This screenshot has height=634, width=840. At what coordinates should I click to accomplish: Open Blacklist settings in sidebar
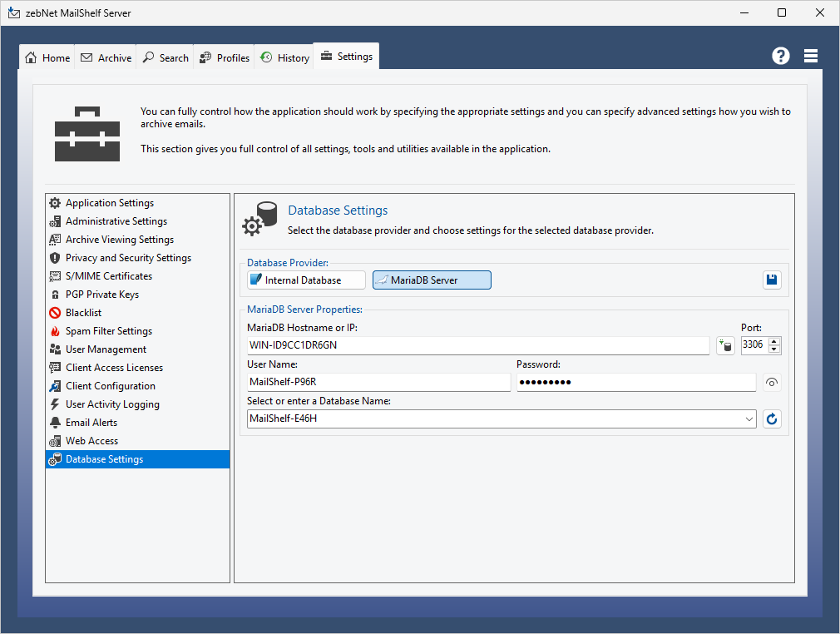(83, 313)
